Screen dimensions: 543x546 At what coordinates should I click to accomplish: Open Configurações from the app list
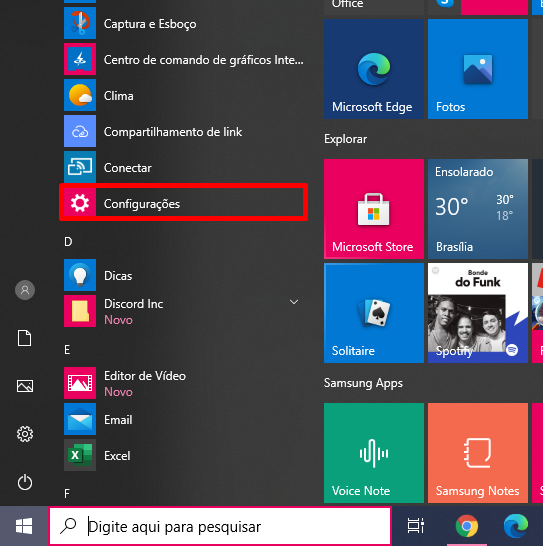pos(184,203)
